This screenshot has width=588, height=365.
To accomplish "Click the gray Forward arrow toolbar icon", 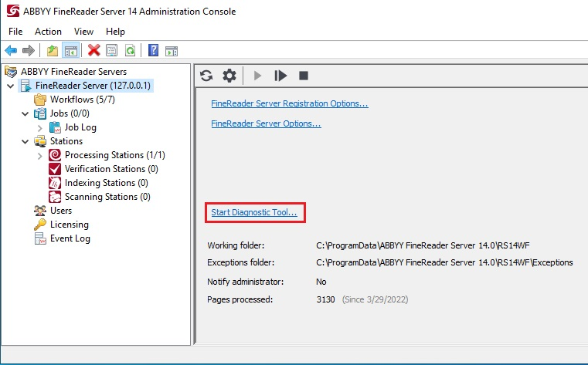I will click(29, 50).
